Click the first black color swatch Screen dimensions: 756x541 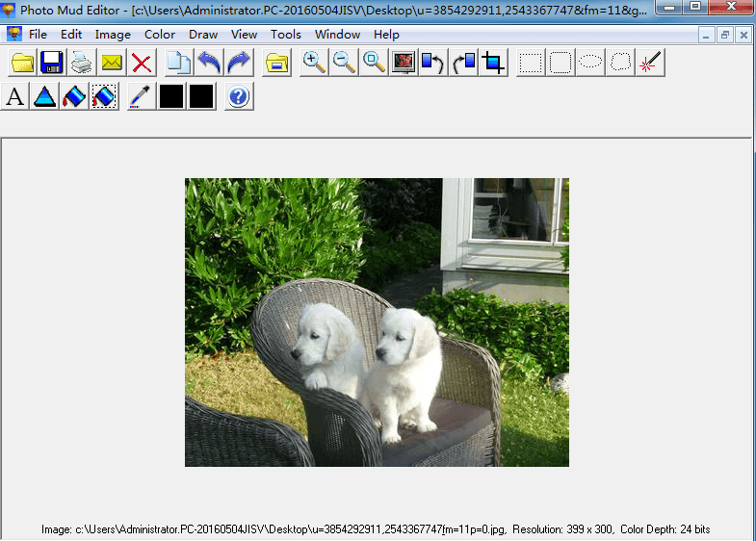[170, 96]
